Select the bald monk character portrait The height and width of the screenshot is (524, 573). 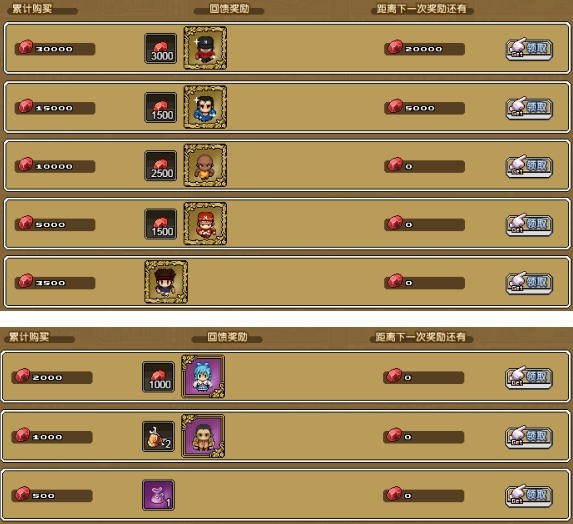(205, 165)
